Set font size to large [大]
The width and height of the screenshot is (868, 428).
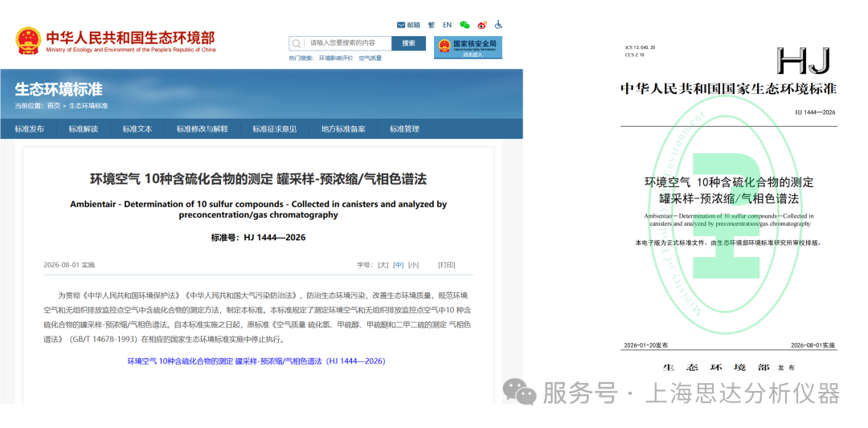(383, 265)
